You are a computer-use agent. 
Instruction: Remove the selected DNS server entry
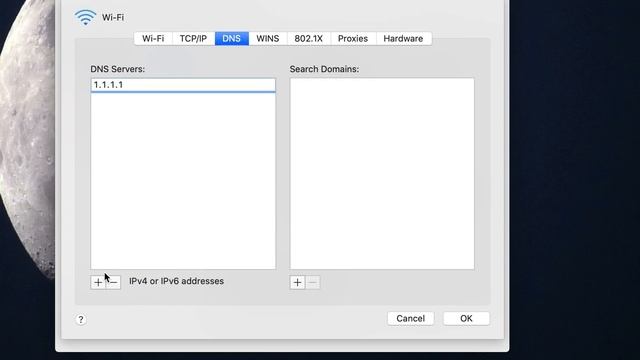[x=113, y=282]
